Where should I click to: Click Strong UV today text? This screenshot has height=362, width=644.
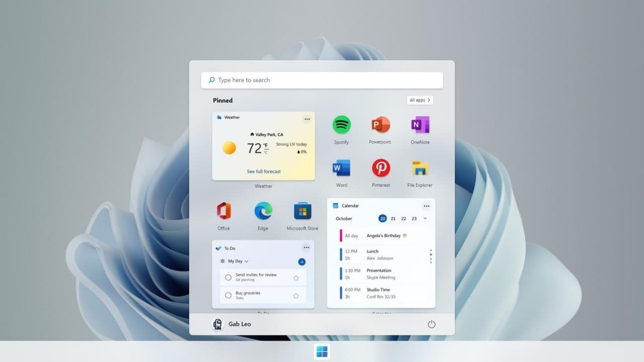click(291, 144)
